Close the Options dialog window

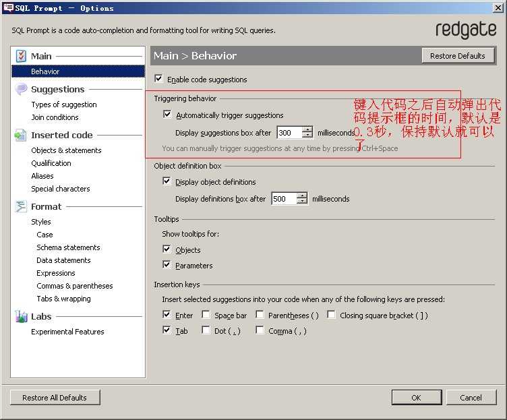point(498,8)
